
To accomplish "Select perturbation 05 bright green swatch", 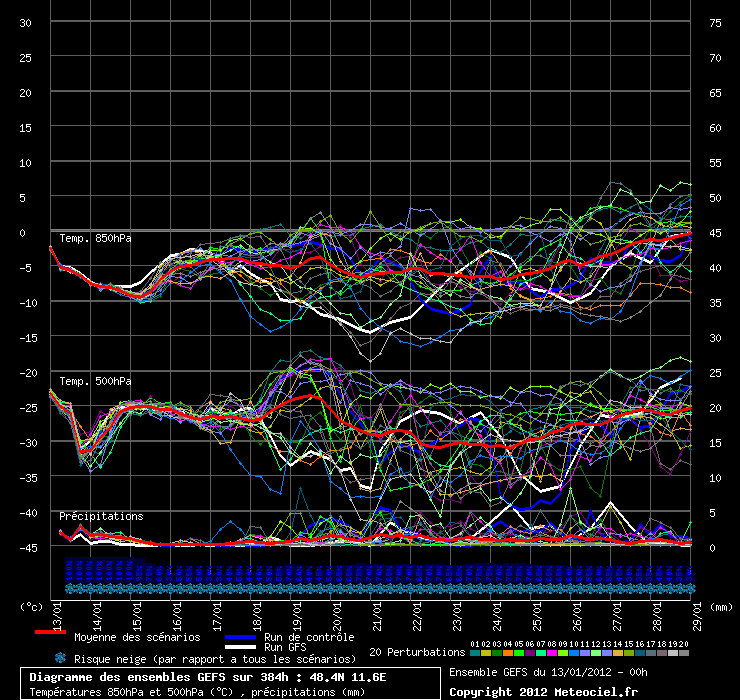I will [x=519, y=653].
